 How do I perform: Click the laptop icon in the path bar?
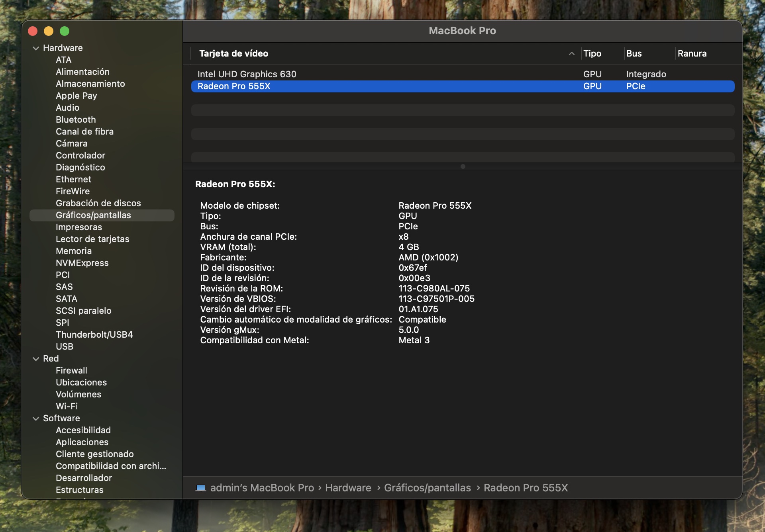point(201,488)
